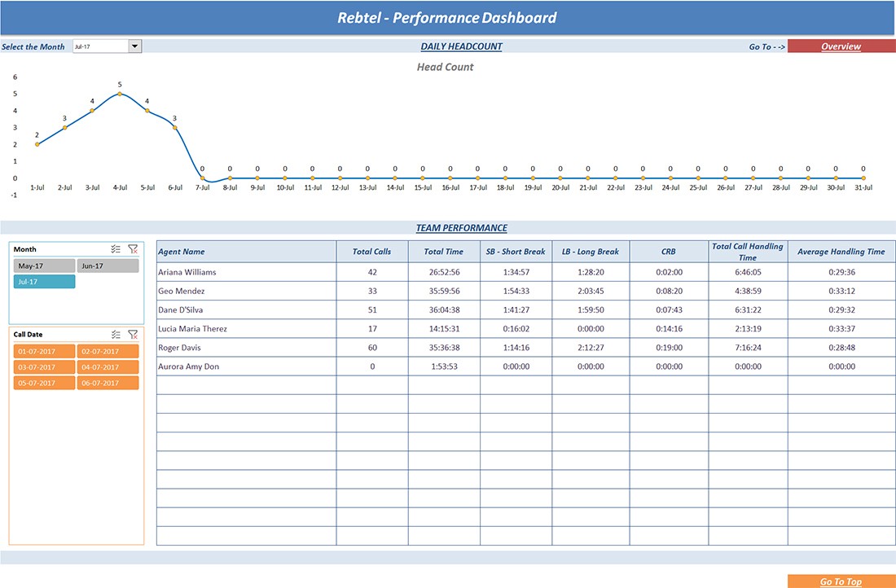Click Ariana Williams' handling time 6:46:05
Image resolution: width=896 pixels, height=588 pixels.
748,272
